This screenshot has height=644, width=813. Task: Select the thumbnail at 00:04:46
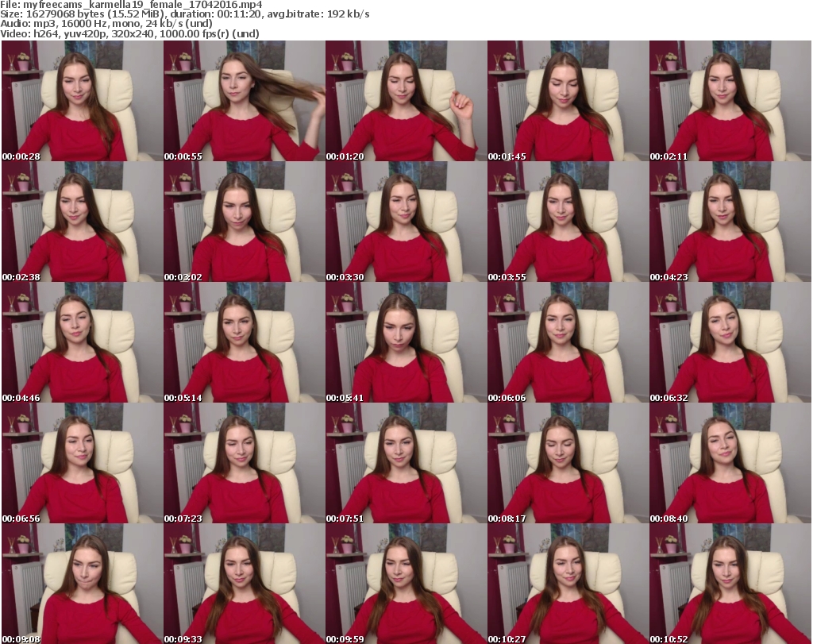82,342
